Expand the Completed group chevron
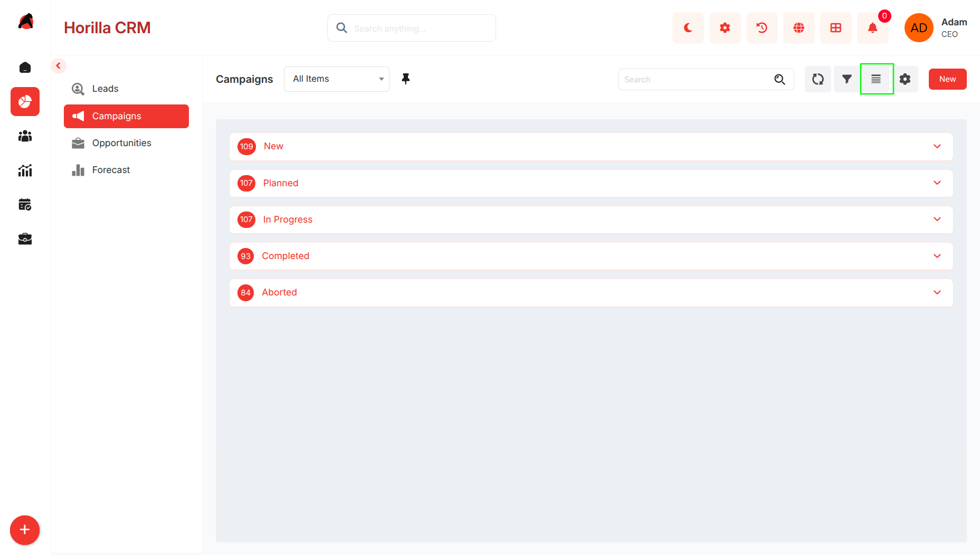Image resolution: width=980 pixels, height=555 pixels. tap(937, 256)
